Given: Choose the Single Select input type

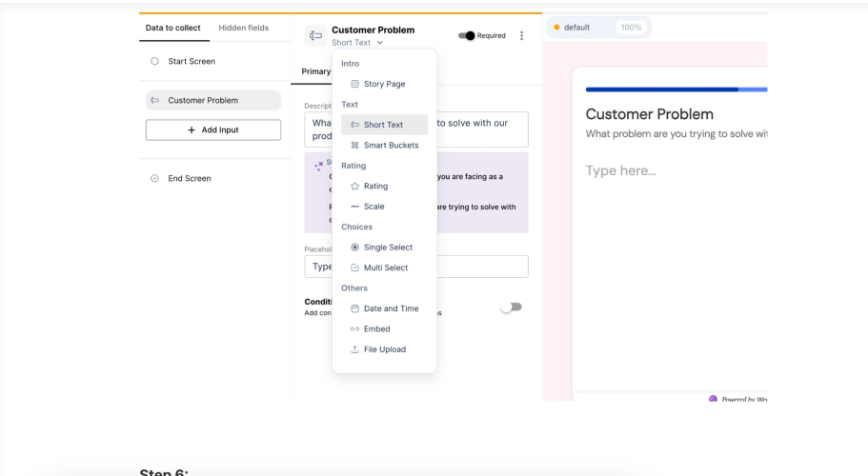Looking at the screenshot, I should click(x=388, y=248).
